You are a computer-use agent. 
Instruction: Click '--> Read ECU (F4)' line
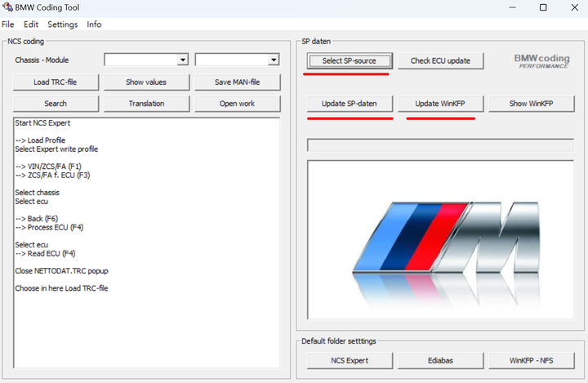[45, 254]
